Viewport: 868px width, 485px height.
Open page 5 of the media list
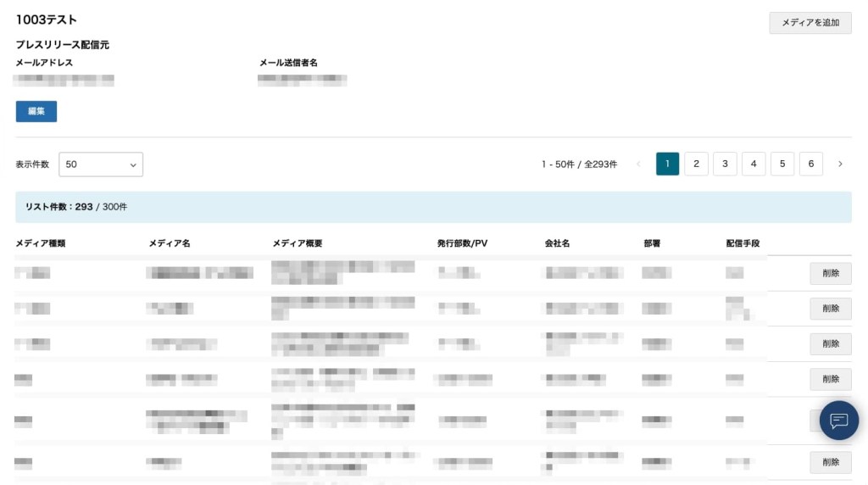tap(782, 164)
